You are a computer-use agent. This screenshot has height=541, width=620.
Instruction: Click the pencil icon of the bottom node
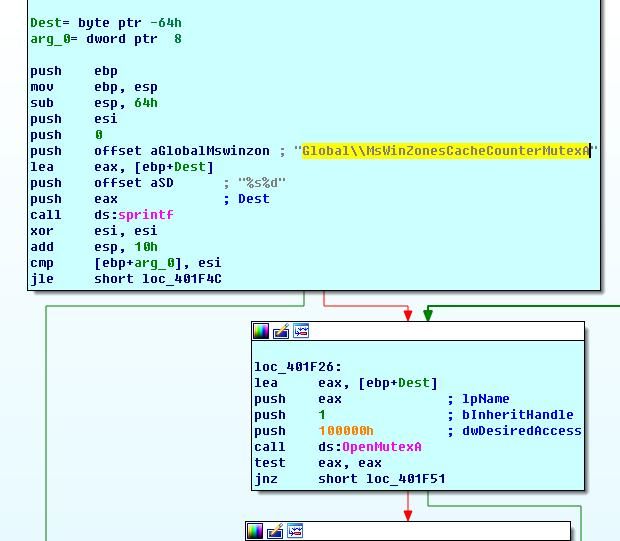point(275,531)
